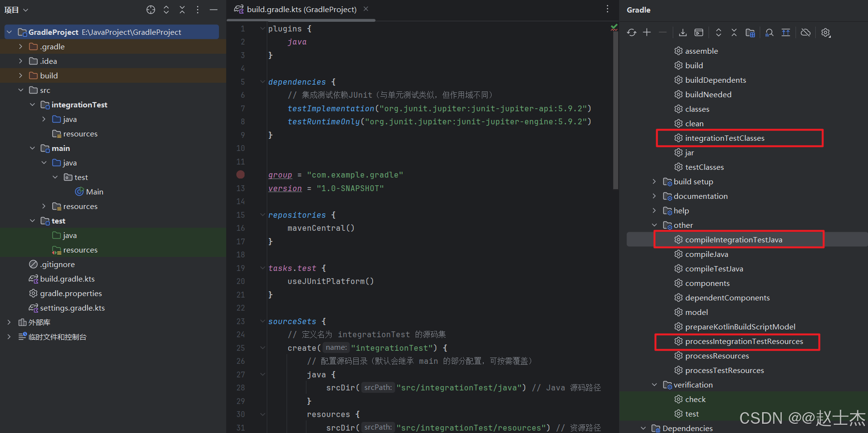Execute Gradle task icon
Screen dimensions: 868x433
click(x=699, y=32)
